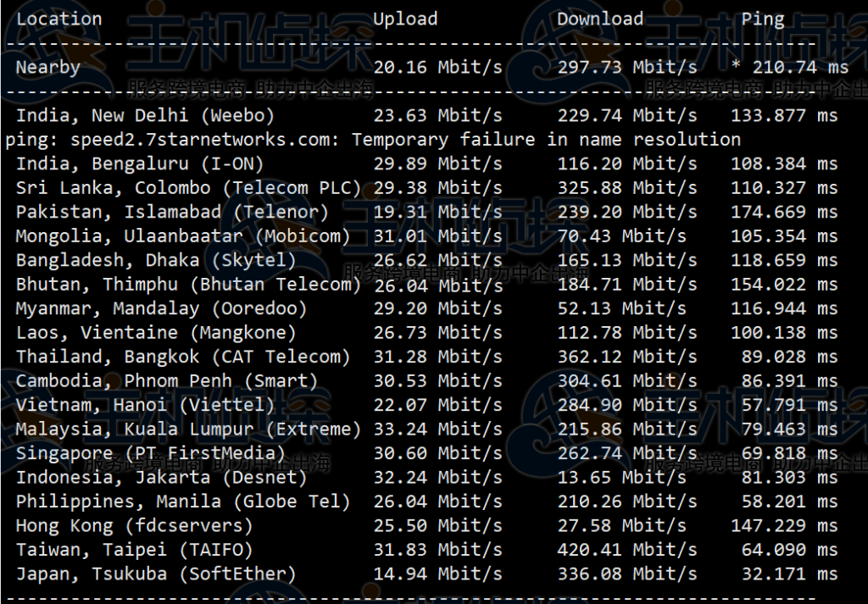Screen dimensions: 868x604
Task: Click India, New Delhi (Weebo) entry
Action: (145, 115)
